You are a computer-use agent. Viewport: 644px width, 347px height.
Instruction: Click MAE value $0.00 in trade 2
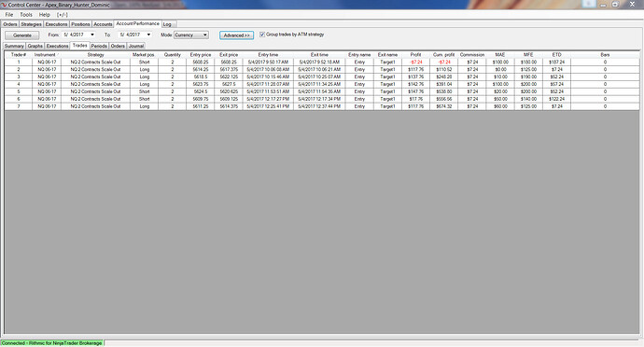pos(500,69)
